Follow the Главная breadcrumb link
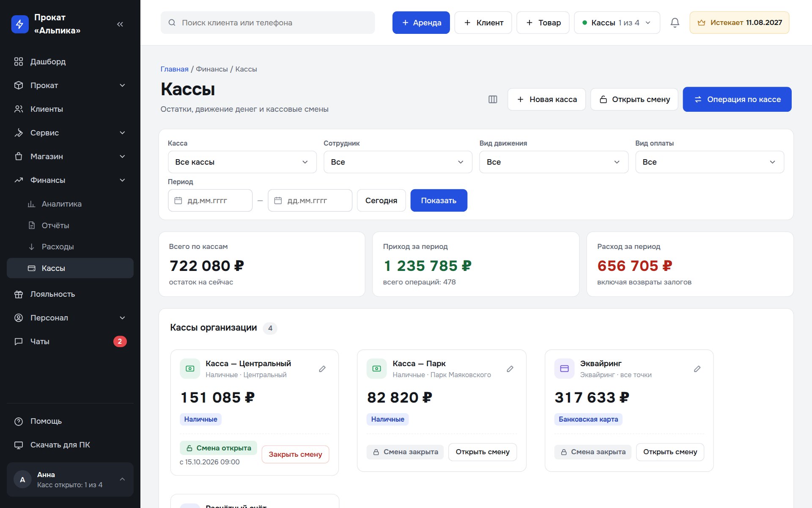812x508 pixels. tap(174, 69)
